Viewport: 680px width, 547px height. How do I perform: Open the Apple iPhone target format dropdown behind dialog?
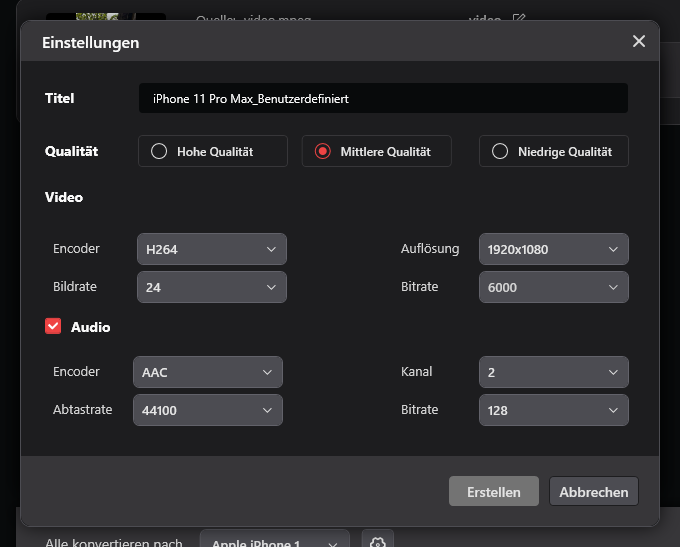coord(275,540)
